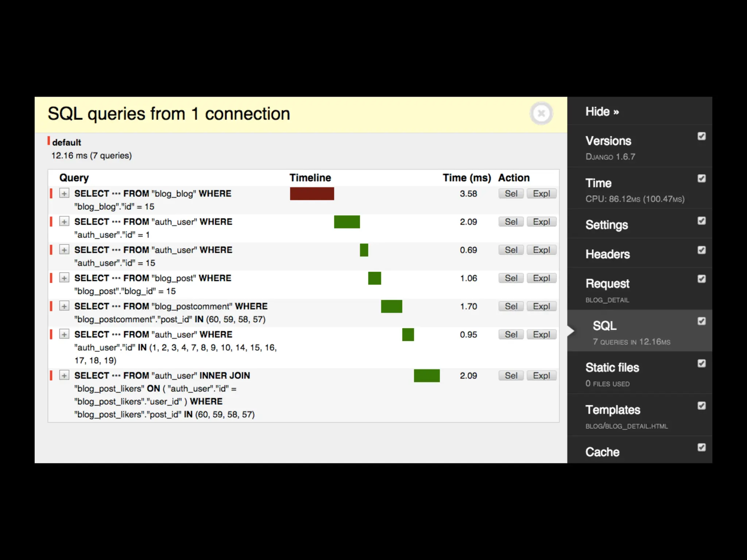Expand the auth_user id = 15 query
The width and height of the screenshot is (747, 560).
(x=64, y=250)
